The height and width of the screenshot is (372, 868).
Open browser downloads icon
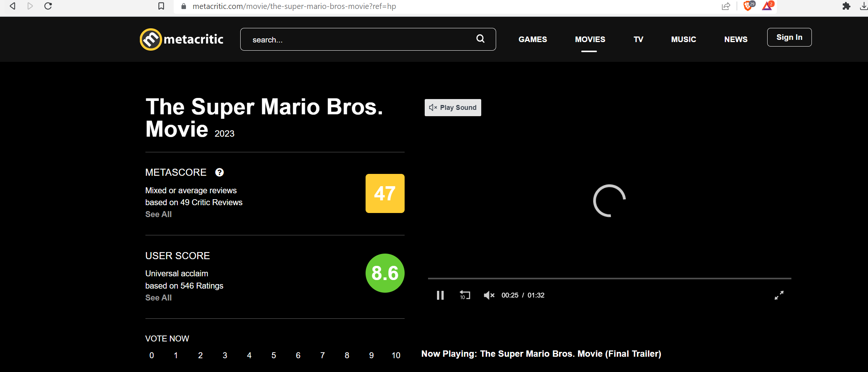click(x=864, y=6)
